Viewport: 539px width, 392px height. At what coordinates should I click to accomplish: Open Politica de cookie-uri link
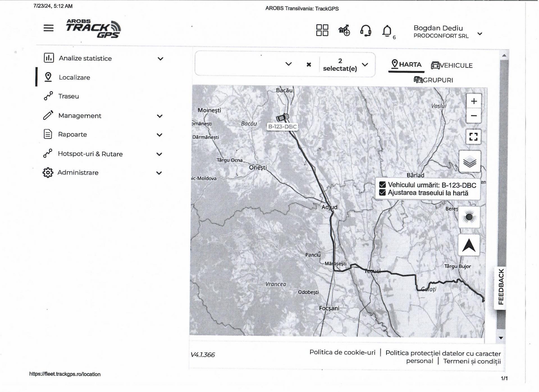click(342, 352)
